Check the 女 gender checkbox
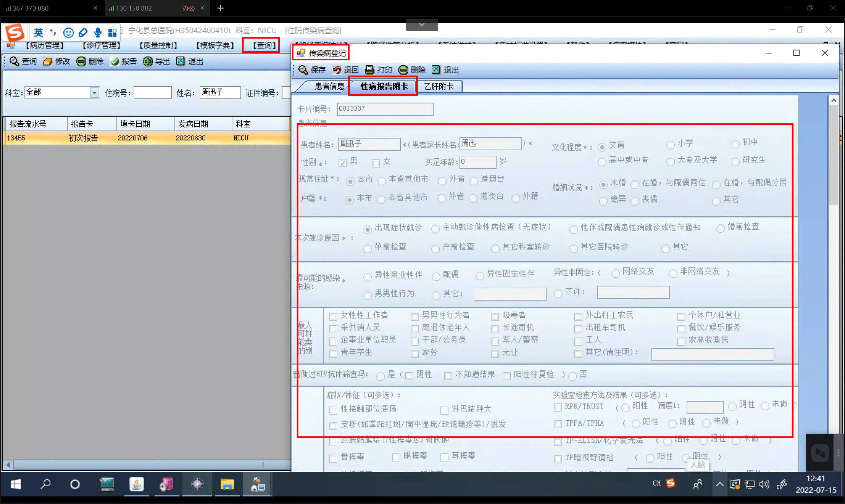The image size is (845, 504). [x=376, y=163]
